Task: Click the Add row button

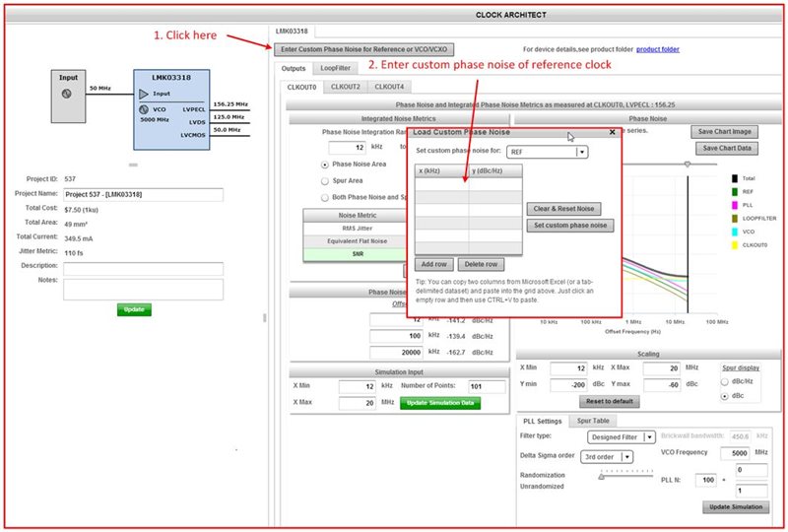Action: 433,264
